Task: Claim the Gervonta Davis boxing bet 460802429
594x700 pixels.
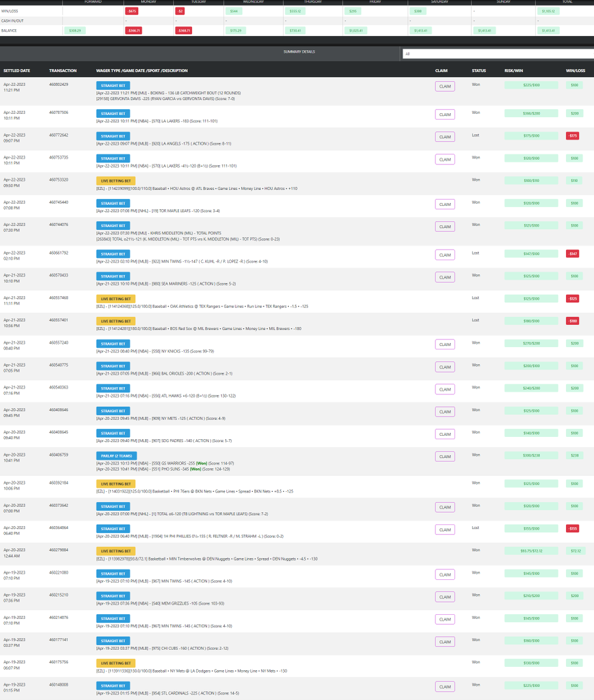Action: click(x=445, y=86)
